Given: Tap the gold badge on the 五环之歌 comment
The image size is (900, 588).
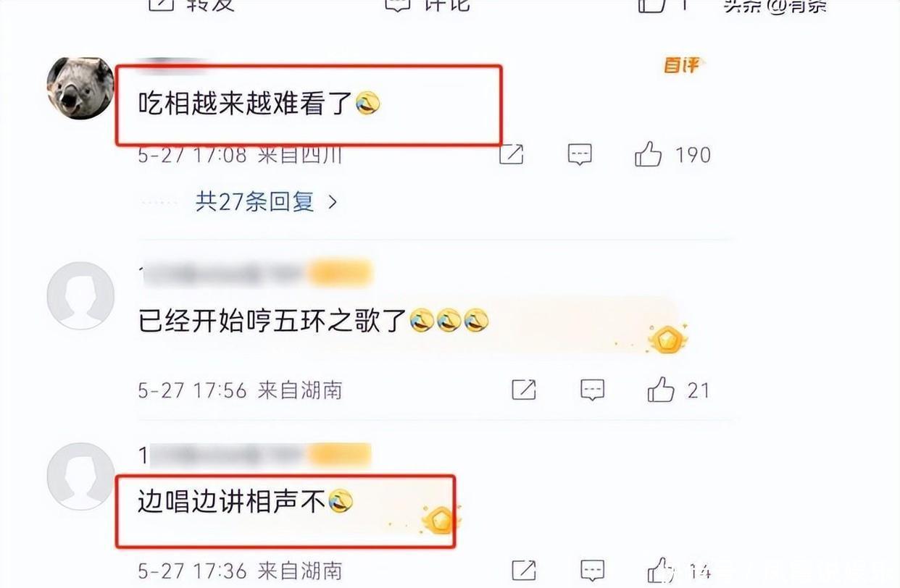Looking at the screenshot, I should [x=667, y=339].
